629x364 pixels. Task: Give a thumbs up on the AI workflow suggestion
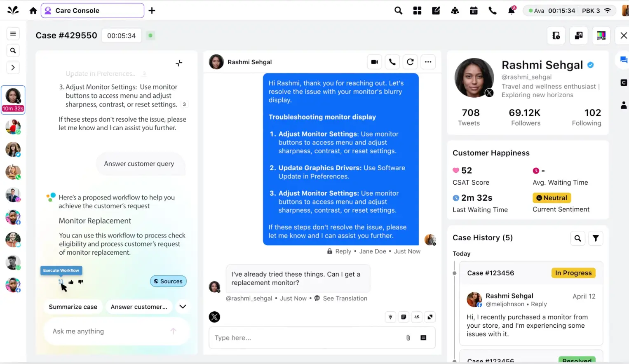pos(70,282)
